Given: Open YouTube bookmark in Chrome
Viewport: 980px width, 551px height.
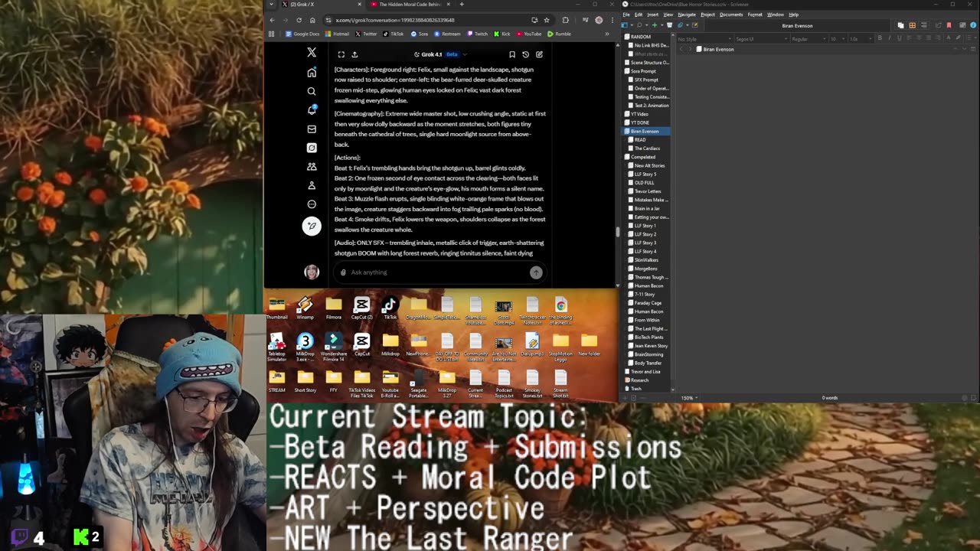Looking at the screenshot, I should pos(529,34).
